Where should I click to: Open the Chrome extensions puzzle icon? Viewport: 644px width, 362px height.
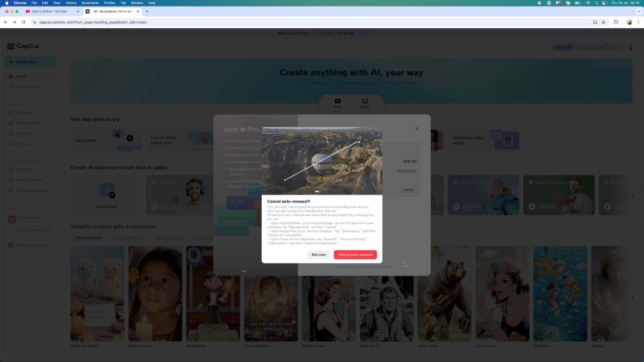(x=616, y=22)
